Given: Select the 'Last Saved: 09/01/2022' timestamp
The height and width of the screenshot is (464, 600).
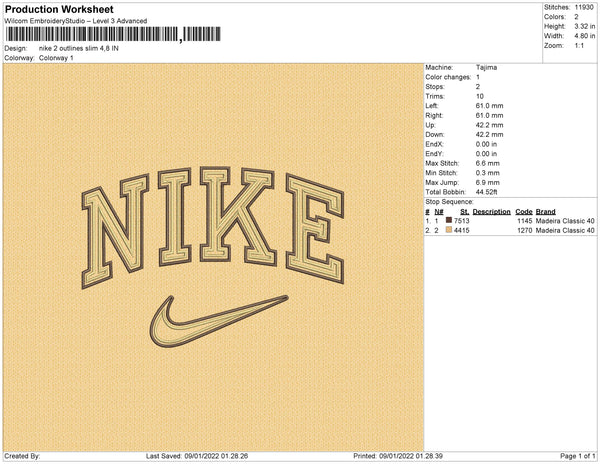Looking at the screenshot, I should click(x=197, y=456).
